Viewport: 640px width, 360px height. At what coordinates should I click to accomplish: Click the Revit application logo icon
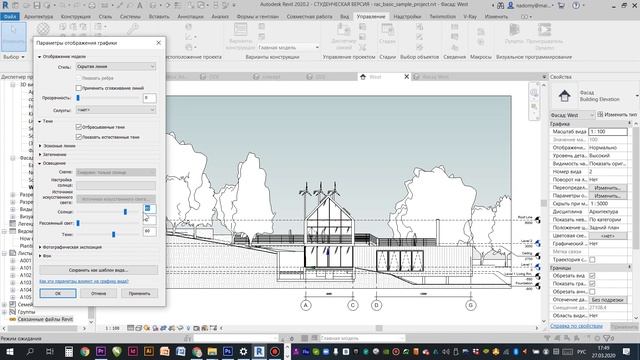pos(5,5)
